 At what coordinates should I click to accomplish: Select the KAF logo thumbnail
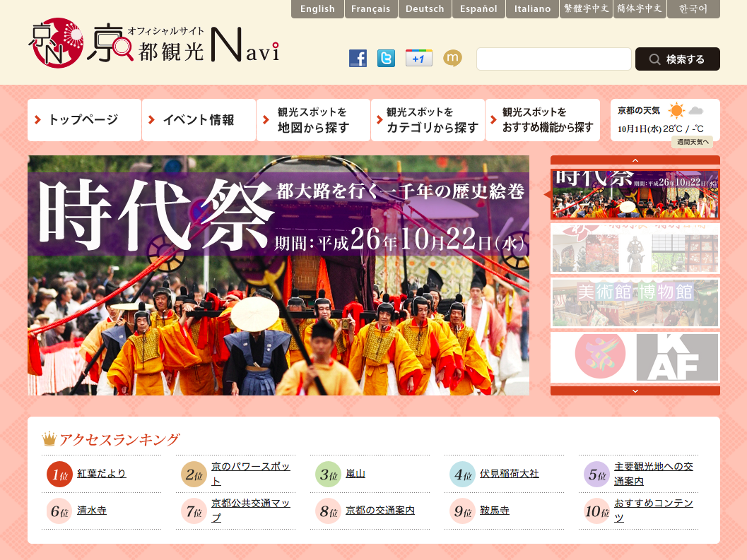tap(635, 357)
